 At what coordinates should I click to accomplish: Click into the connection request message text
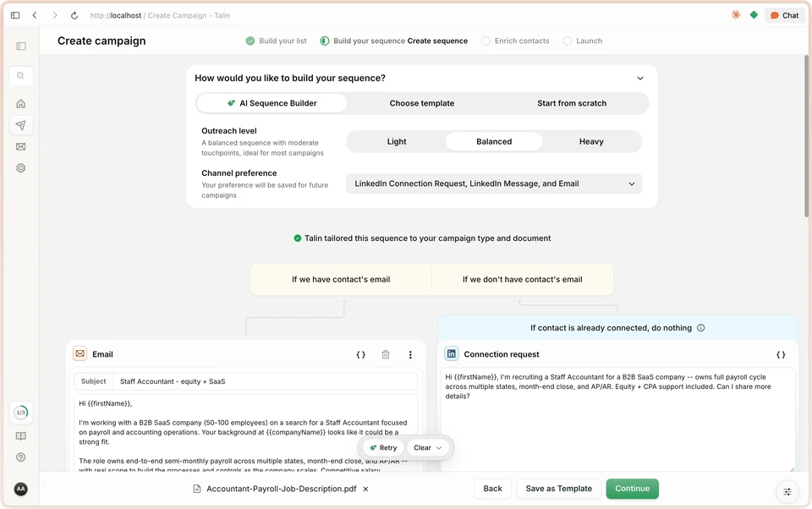click(617, 419)
